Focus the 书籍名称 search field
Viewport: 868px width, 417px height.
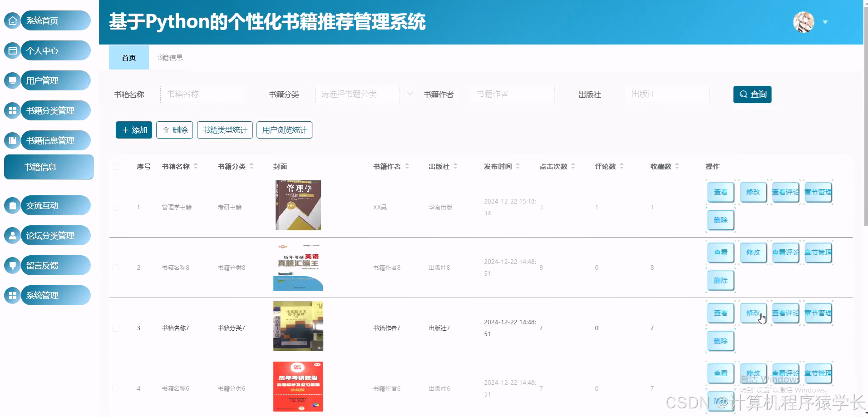(x=202, y=94)
